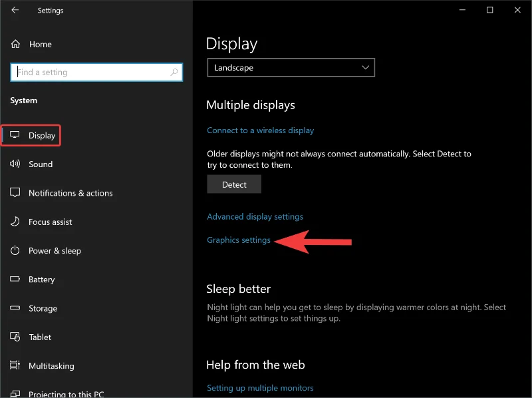
Task: Select Tablet in the sidebar
Action: click(x=40, y=337)
